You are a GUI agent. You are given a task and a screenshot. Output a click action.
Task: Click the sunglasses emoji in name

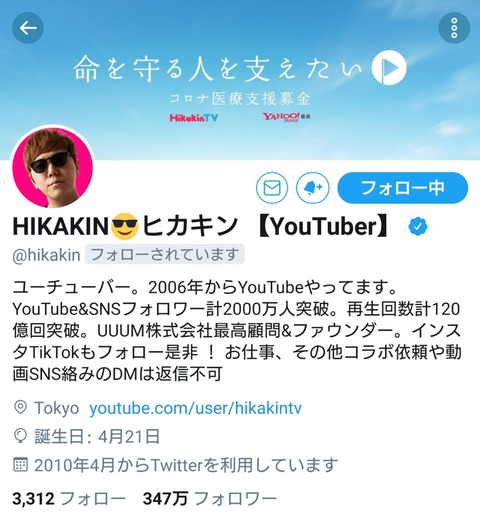[124, 226]
